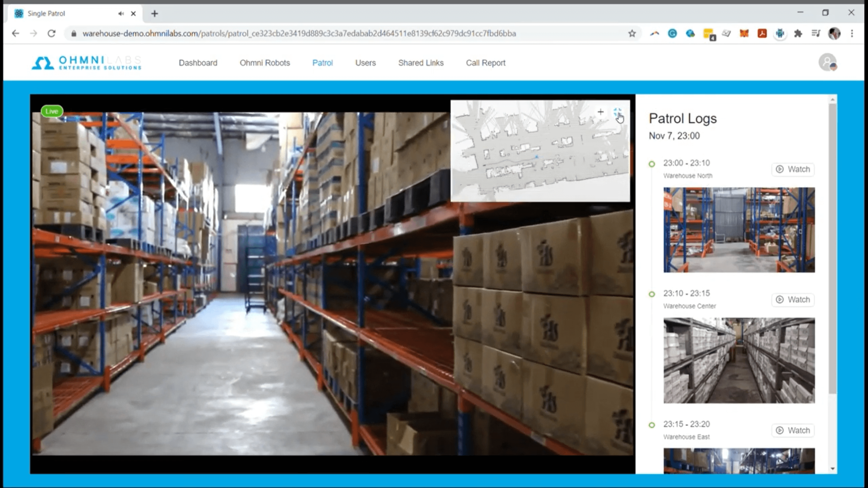Open the MetaMask fox extension icon
The width and height of the screenshot is (868, 488).
[x=744, y=33]
